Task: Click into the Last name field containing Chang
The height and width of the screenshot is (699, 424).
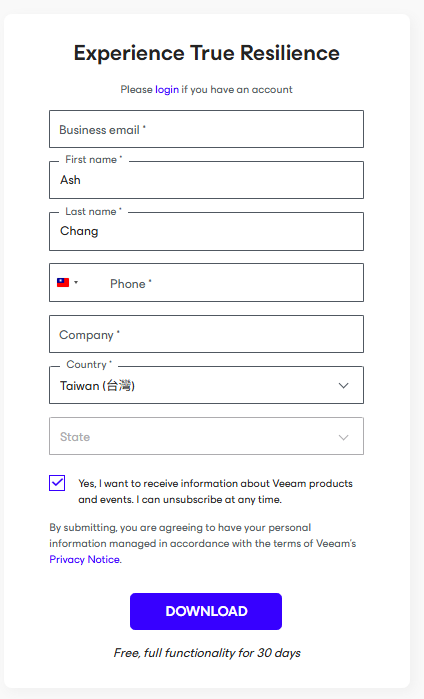Action: pos(206,231)
